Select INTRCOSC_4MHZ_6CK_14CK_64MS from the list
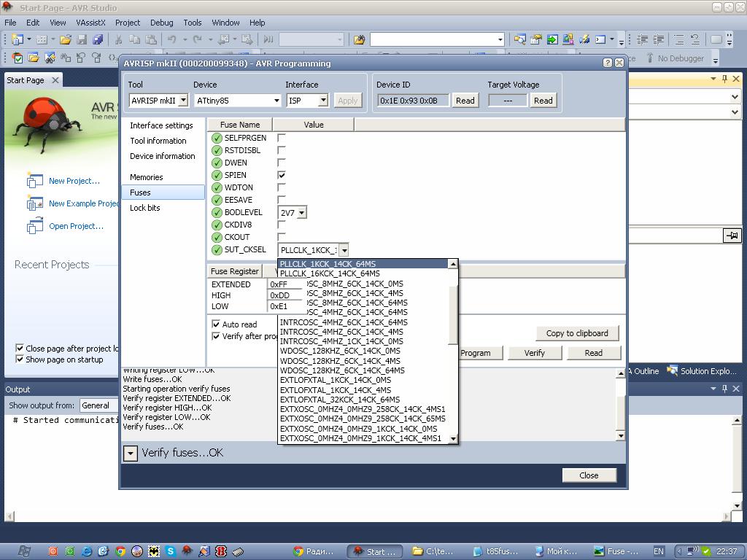747x560 pixels. pos(344,322)
